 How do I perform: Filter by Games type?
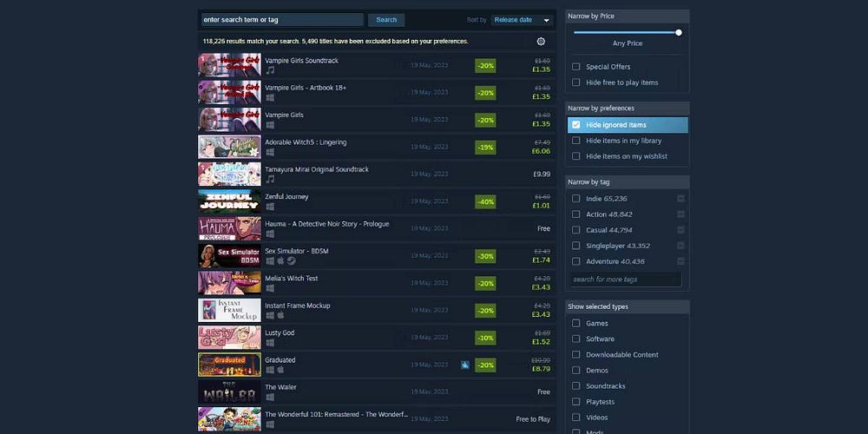click(576, 323)
